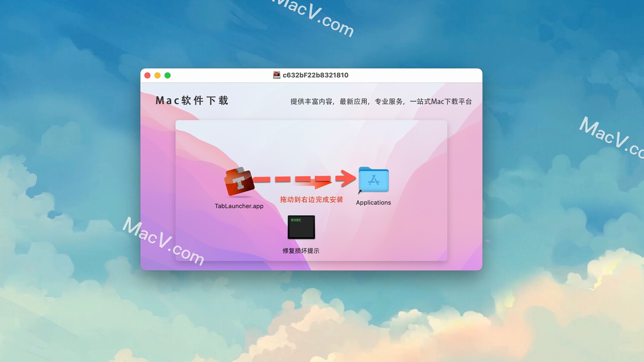The image size is (644, 362).
Task: Click the yellow minimize button
Action: click(158, 75)
